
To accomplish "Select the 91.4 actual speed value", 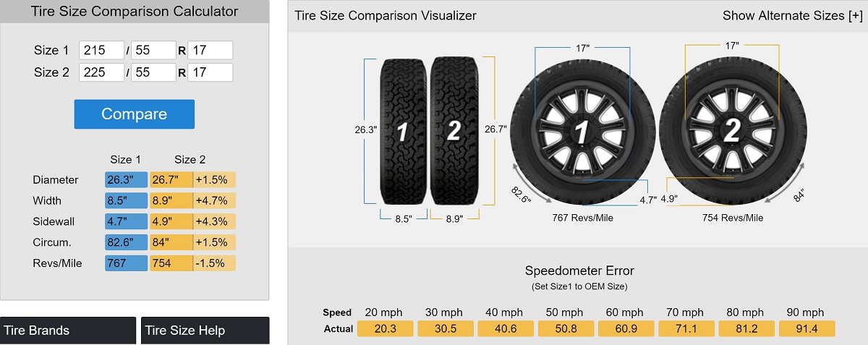I will (x=807, y=328).
